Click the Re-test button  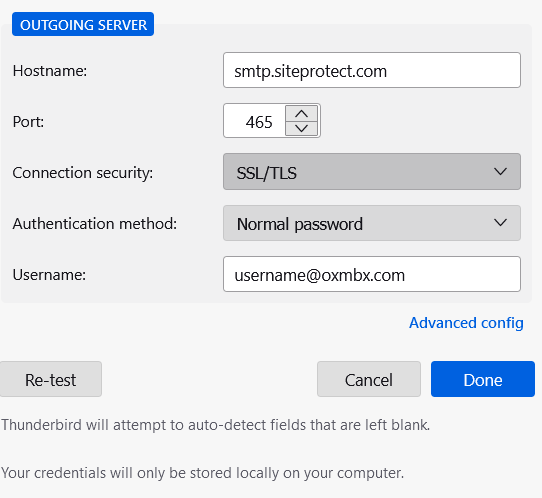(x=50, y=379)
